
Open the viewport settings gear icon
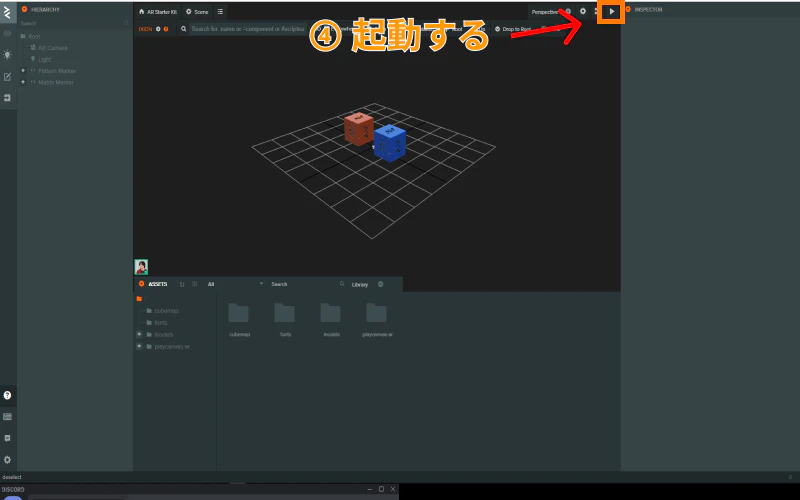click(583, 11)
